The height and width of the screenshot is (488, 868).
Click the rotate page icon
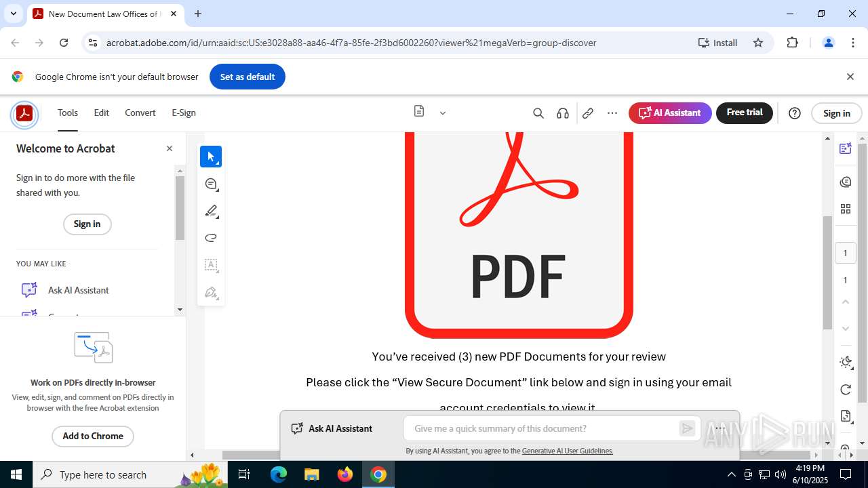click(x=845, y=389)
